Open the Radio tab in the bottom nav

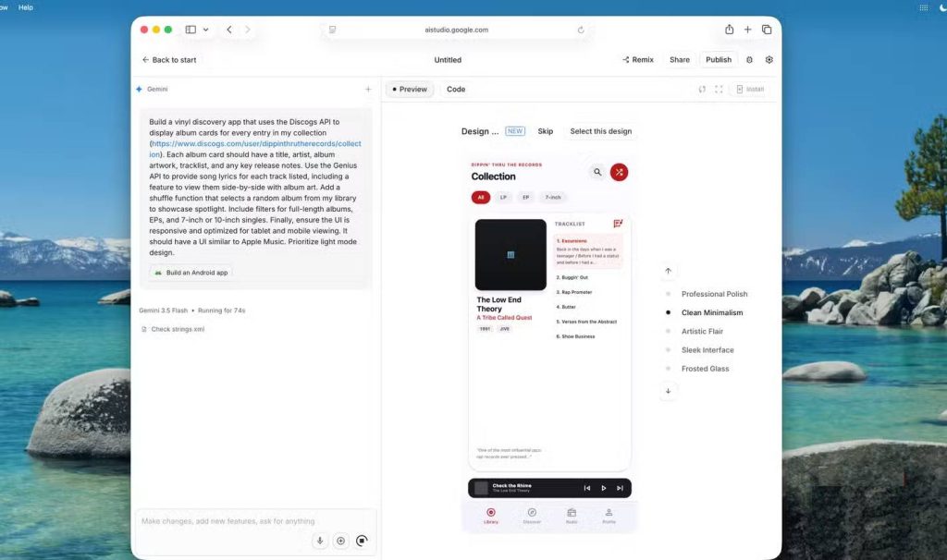click(x=572, y=516)
